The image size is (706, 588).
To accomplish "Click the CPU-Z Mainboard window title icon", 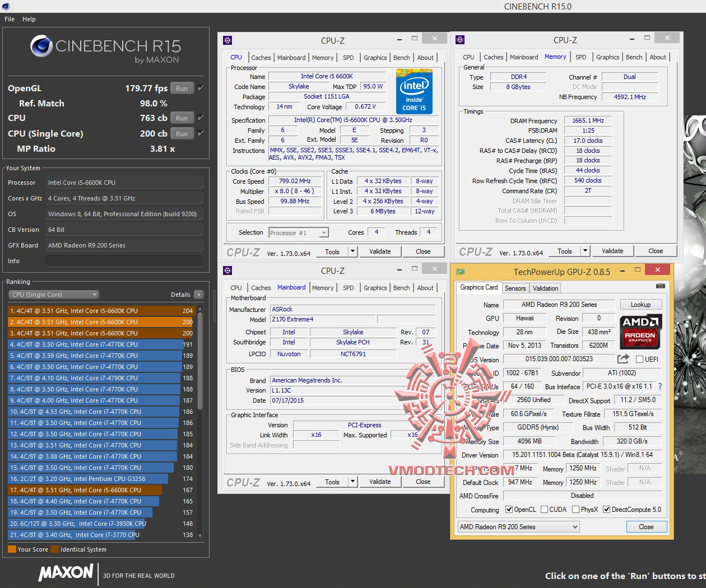I will [x=227, y=270].
